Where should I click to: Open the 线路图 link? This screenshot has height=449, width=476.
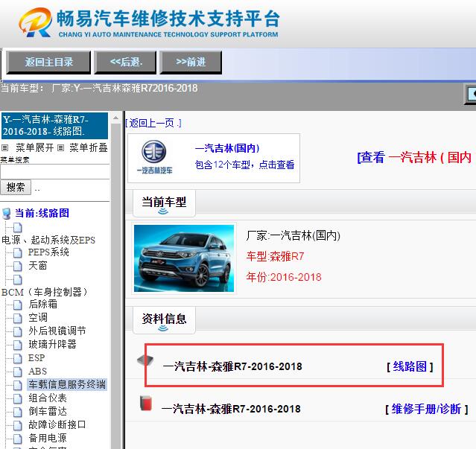pyautogui.click(x=410, y=366)
